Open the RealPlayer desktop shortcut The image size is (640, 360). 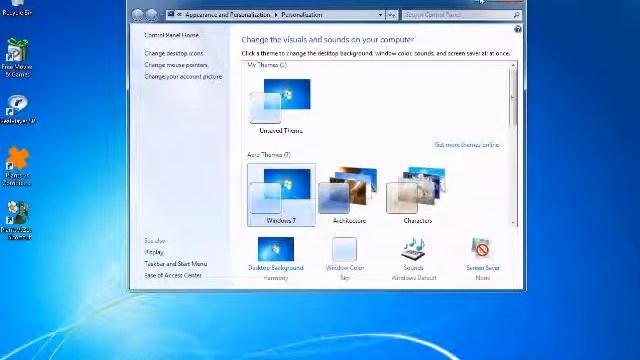click(x=18, y=109)
